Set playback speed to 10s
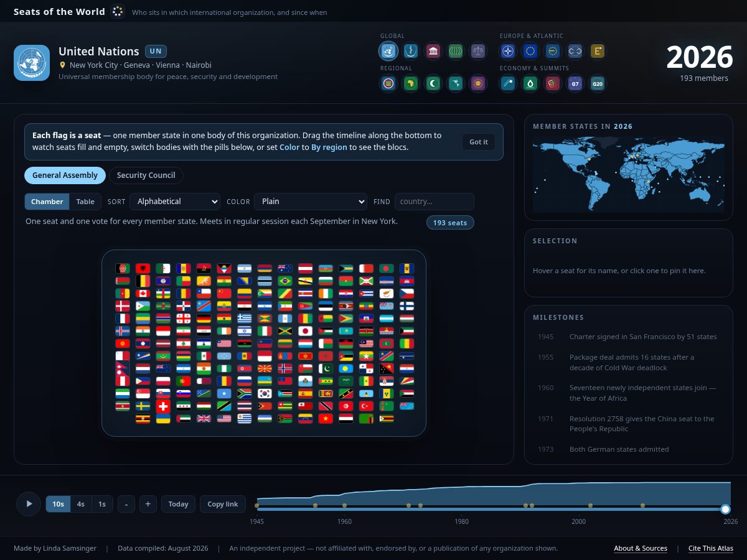The width and height of the screenshot is (747, 560). coord(58,504)
